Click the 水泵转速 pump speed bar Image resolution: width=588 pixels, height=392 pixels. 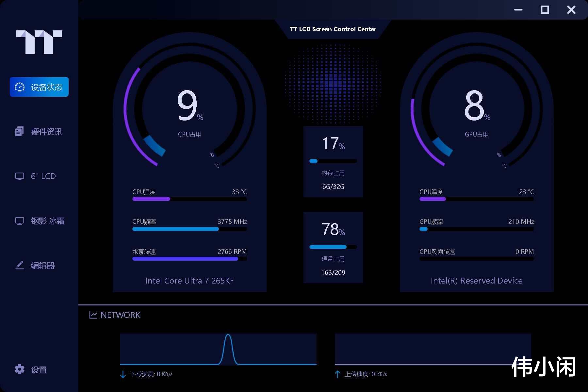[189, 259]
